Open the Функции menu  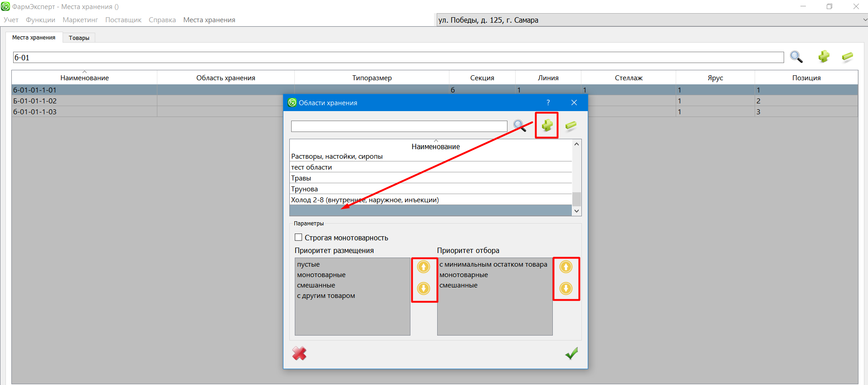[40, 20]
